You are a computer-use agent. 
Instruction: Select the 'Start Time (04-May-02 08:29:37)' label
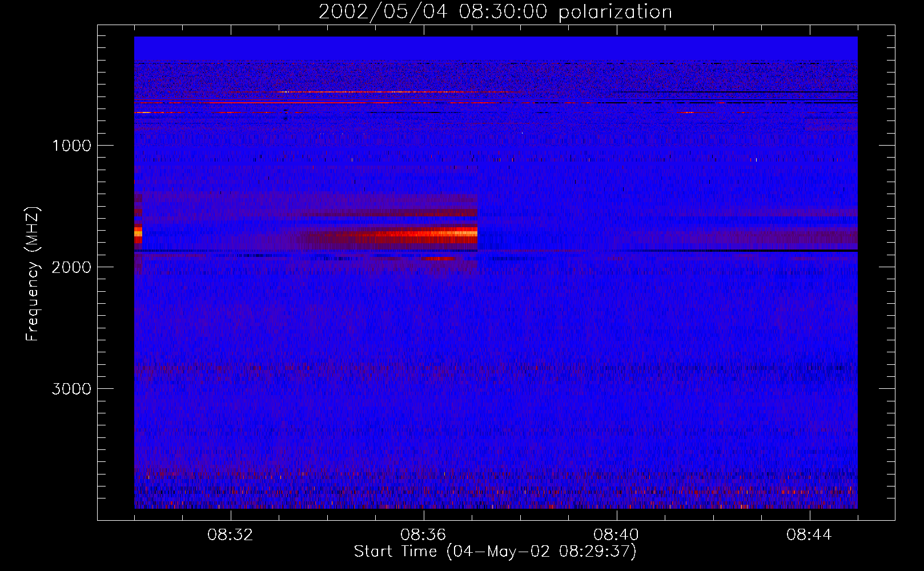coord(495,552)
